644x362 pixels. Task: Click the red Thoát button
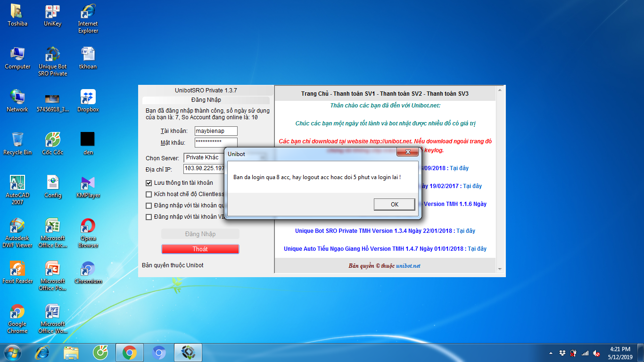point(200,249)
